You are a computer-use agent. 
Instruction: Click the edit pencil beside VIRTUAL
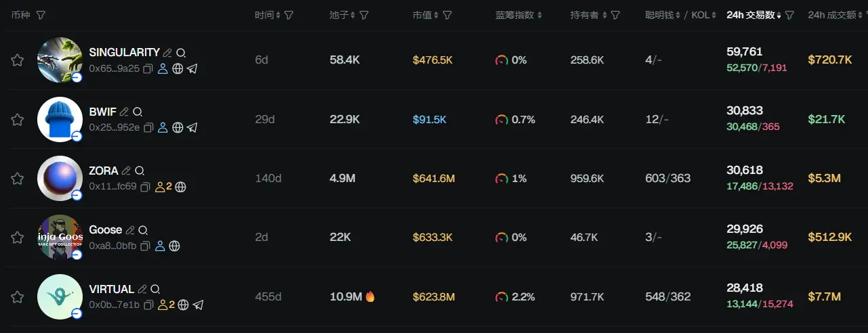pyautogui.click(x=142, y=290)
